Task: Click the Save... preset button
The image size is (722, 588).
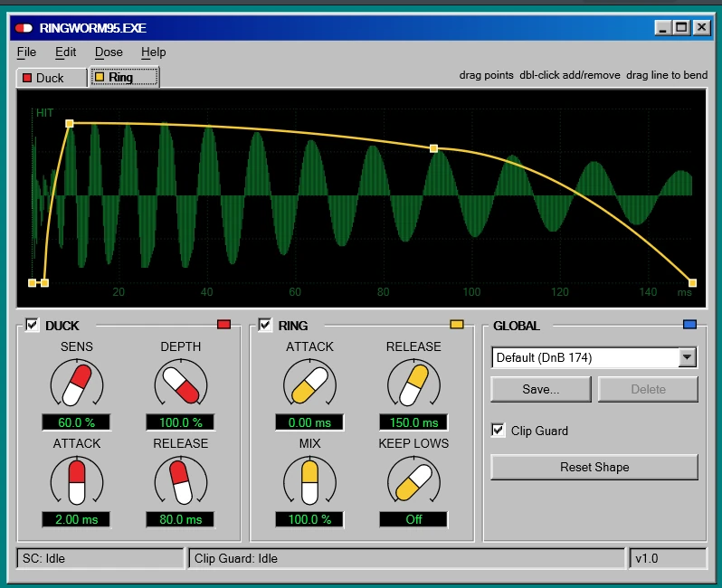Action: tap(541, 389)
